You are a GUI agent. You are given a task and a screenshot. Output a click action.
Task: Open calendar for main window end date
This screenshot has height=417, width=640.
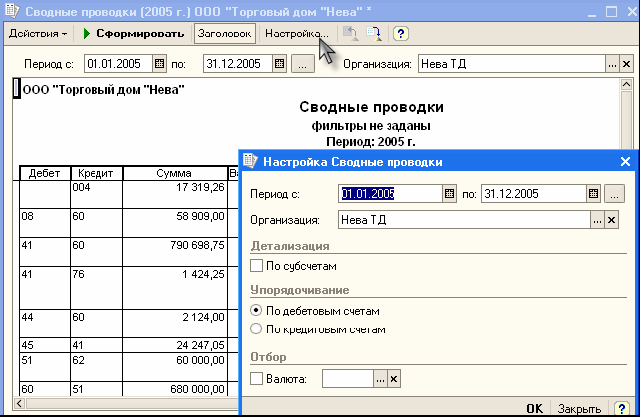pos(279,64)
